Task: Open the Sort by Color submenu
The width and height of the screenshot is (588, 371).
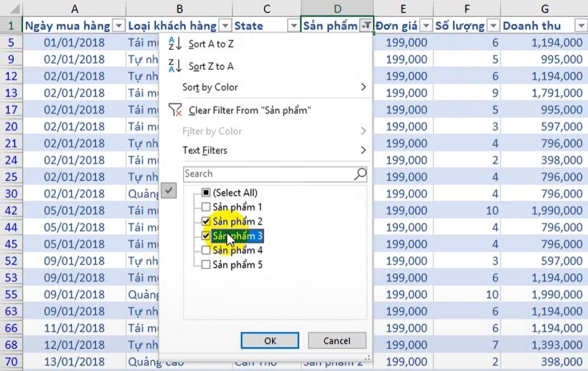Action: click(x=210, y=87)
